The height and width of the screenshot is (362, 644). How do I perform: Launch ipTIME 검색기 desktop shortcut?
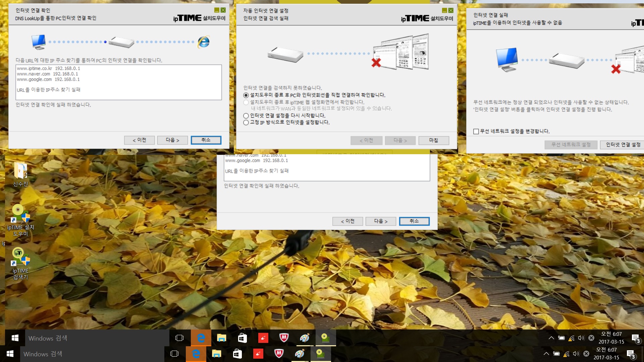pos(20,263)
